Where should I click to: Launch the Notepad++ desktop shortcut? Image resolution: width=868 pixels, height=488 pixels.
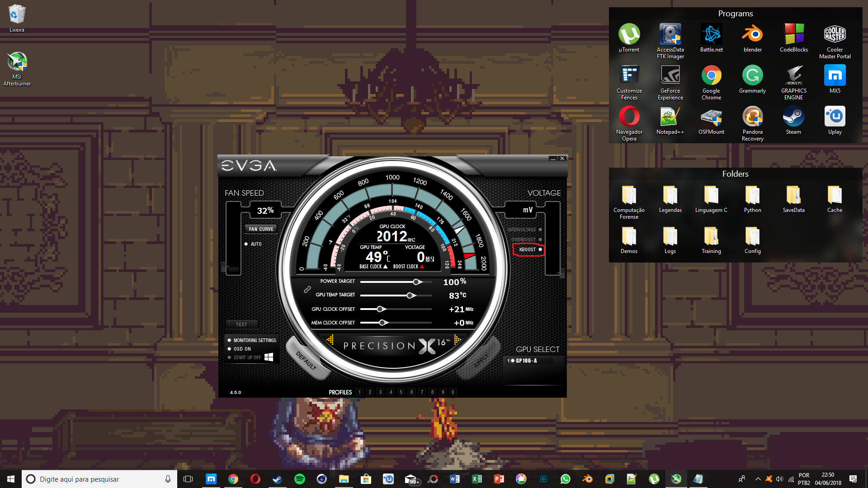(x=670, y=121)
